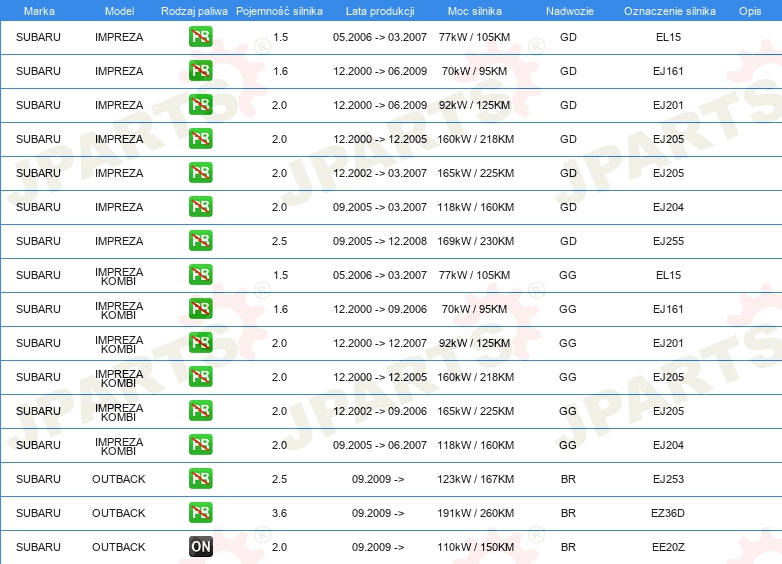782x564 pixels.
Task: Click the 191kW / 260KM power cell
Action: (475, 513)
